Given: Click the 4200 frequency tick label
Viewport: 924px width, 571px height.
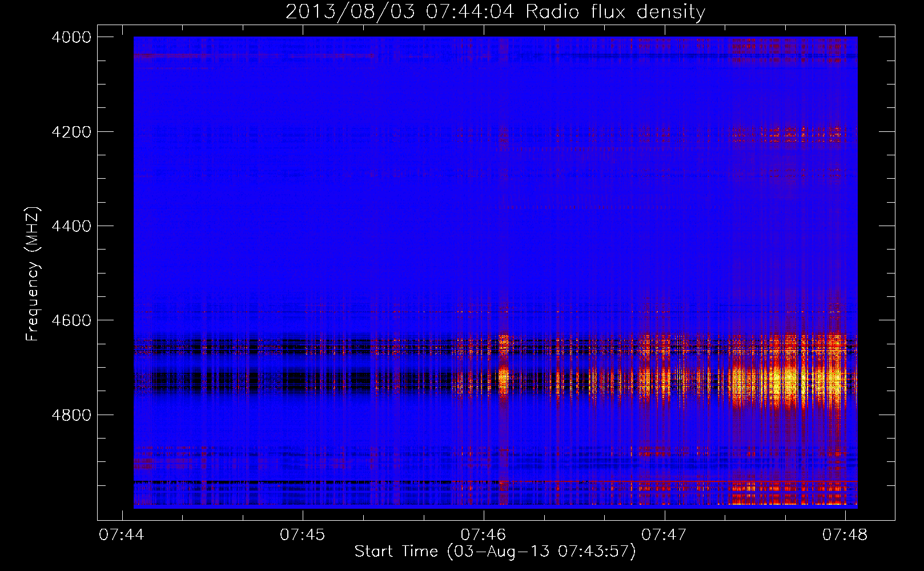Looking at the screenshot, I should [71, 132].
